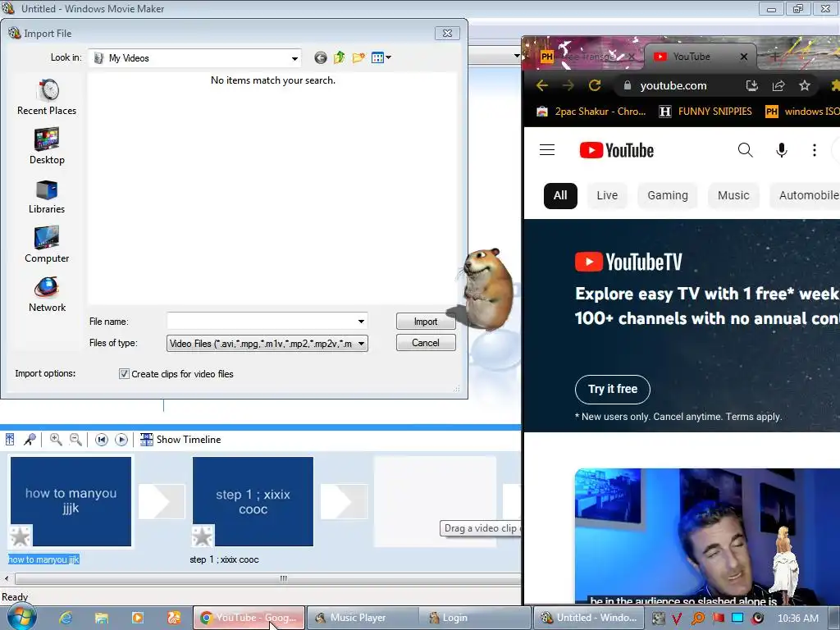Open Windows Start menu

click(22, 617)
